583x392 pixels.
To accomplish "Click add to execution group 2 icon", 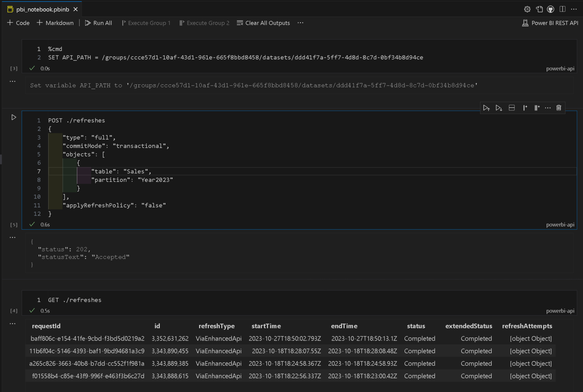I will (537, 108).
